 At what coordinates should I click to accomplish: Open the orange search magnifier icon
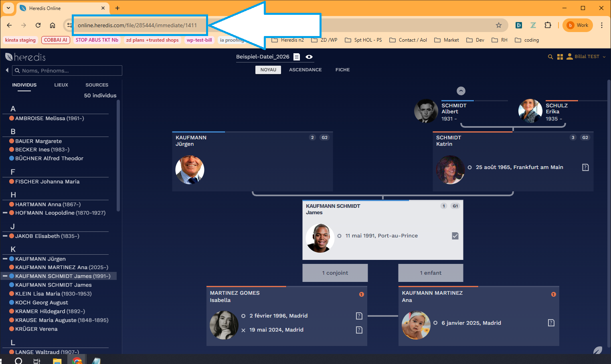pos(550,57)
